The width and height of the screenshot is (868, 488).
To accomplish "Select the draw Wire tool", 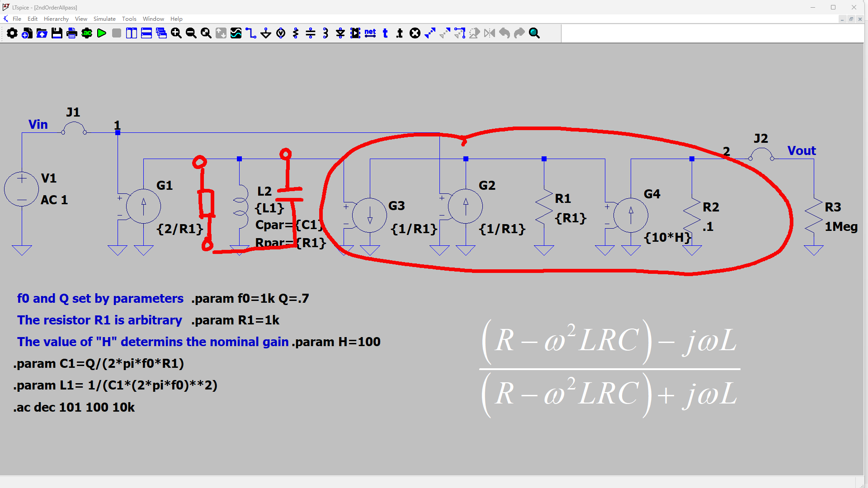I will pyautogui.click(x=251, y=33).
